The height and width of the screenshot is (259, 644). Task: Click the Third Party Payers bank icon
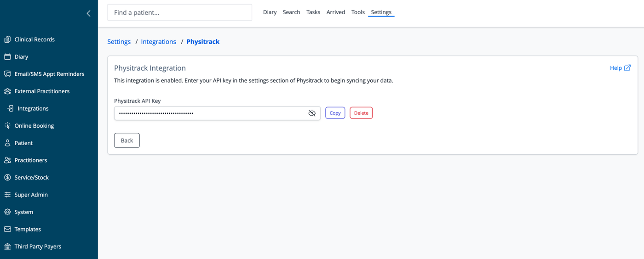pos(7,246)
